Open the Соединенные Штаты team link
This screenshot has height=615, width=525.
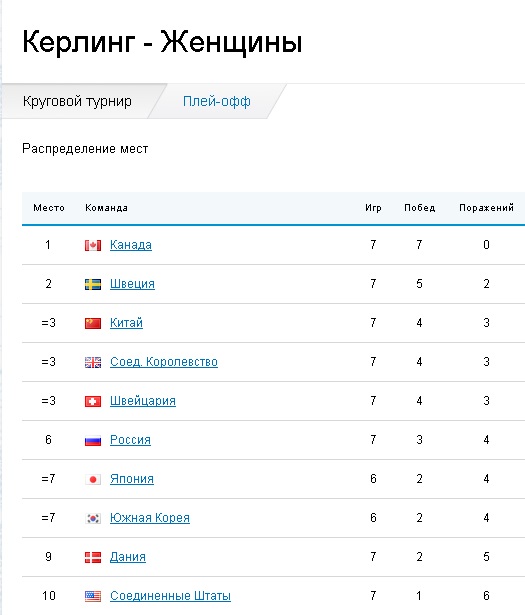point(170,596)
